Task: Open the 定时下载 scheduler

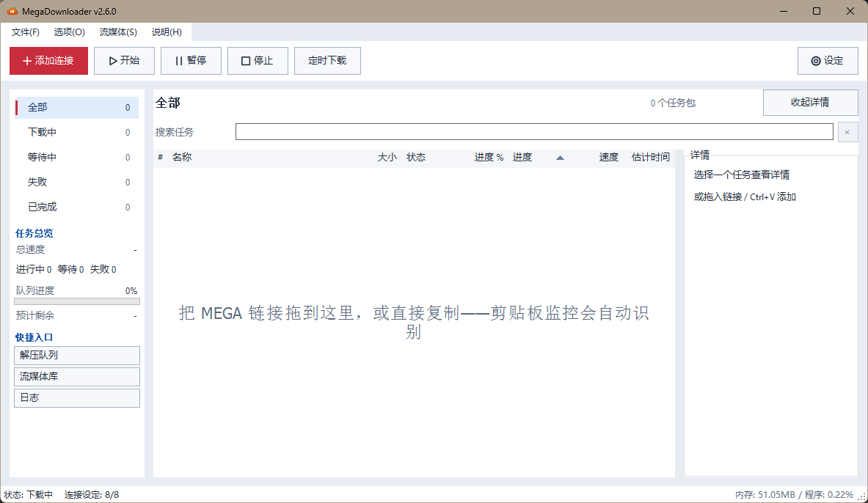Action: [x=327, y=61]
